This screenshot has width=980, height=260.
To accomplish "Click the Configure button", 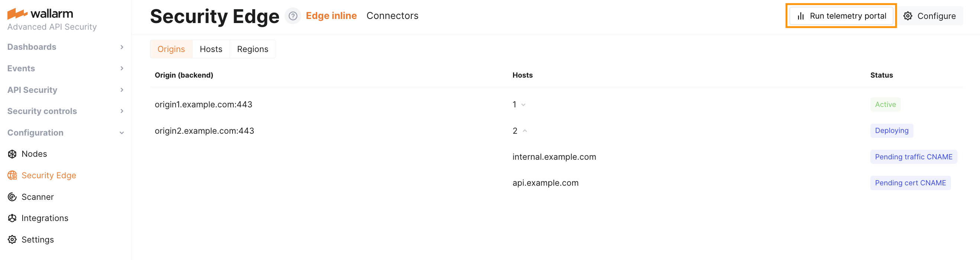I will [x=931, y=16].
